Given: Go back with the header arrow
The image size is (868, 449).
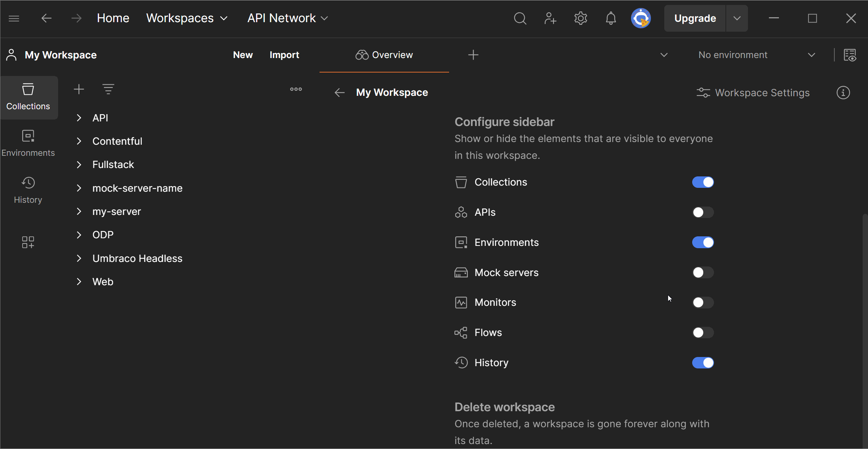Looking at the screenshot, I should click(x=46, y=18).
